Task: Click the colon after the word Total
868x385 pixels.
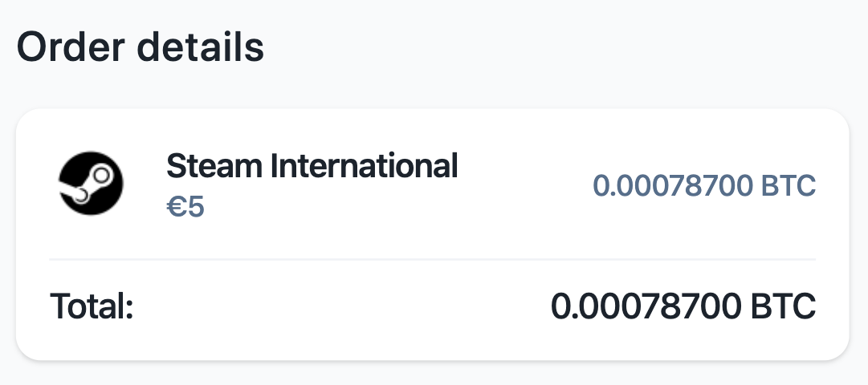Action: tap(128, 308)
